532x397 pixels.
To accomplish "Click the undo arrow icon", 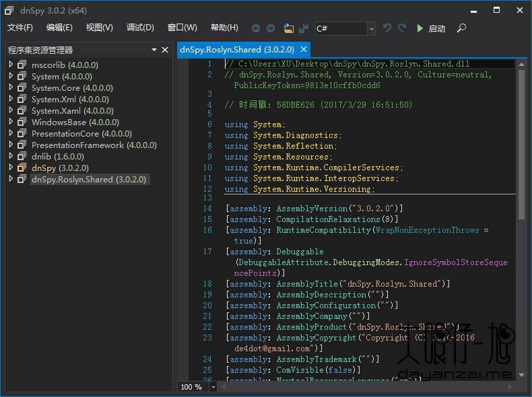I will tap(387, 28).
